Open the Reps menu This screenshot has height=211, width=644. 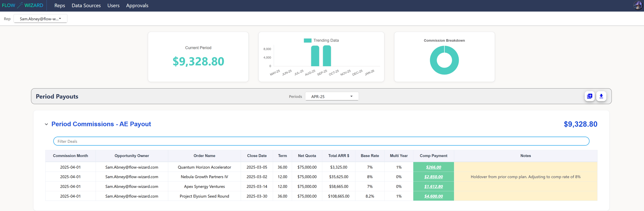tap(60, 5)
